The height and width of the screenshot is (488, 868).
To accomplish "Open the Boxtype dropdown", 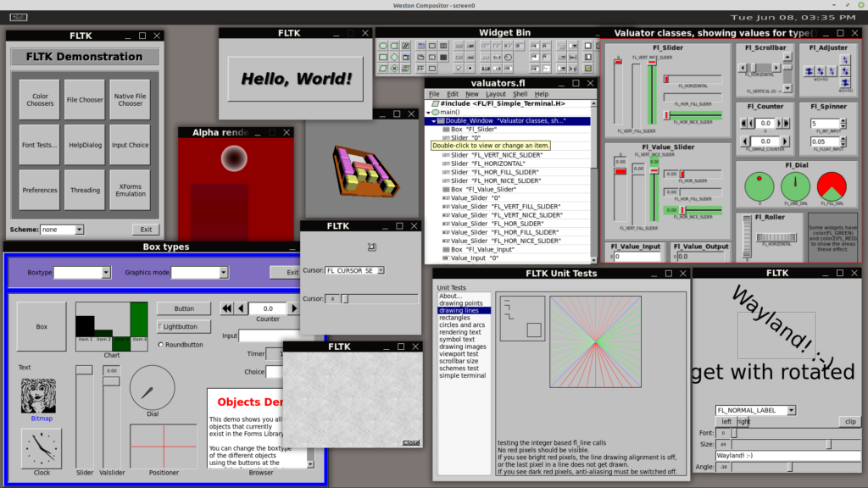I will tap(82, 272).
